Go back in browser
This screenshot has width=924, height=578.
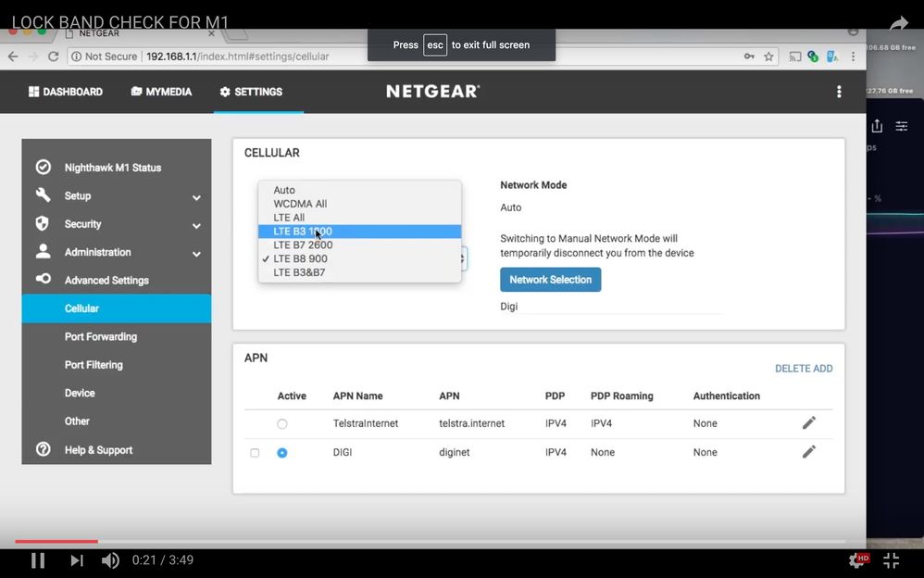(13, 57)
